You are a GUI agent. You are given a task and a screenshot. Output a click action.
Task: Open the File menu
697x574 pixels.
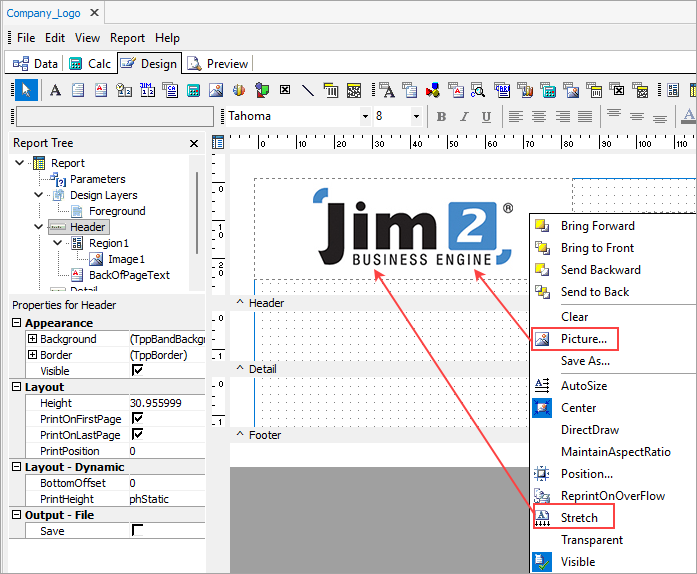pyautogui.click(x=26, y=38)
